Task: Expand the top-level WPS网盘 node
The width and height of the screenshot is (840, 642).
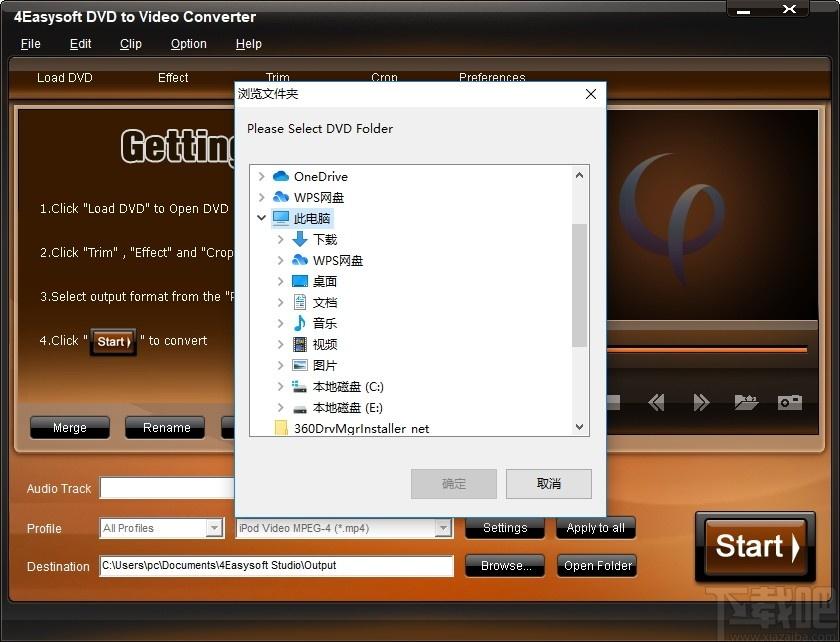Action: [x=261, y=197]
